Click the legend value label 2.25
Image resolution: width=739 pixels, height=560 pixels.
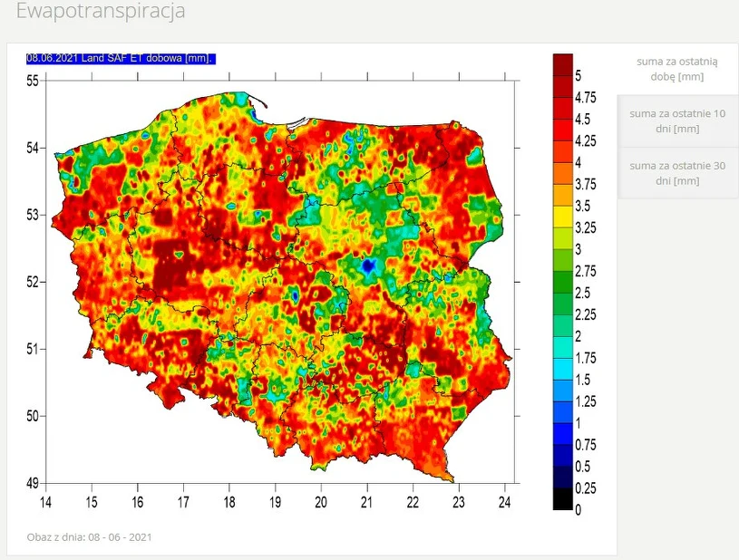pyautogui.click(x=585, y=314)
